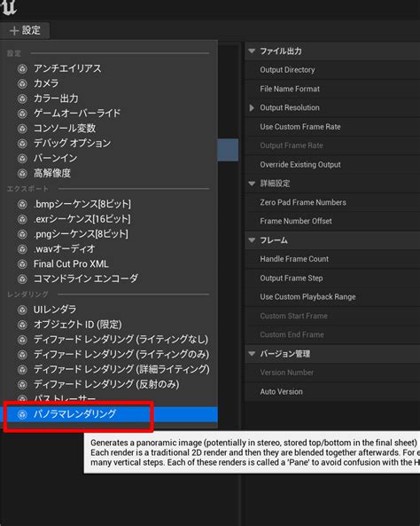Click the icon beside ゲームオーバーライド
This screenshot has width=420, height=526.
click(x=22, y=114)
